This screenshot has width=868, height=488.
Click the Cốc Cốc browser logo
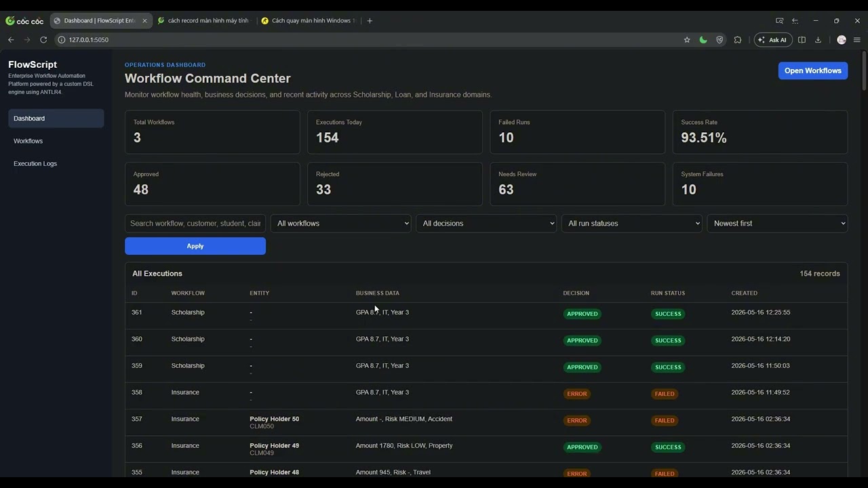(x=24, y=21)
